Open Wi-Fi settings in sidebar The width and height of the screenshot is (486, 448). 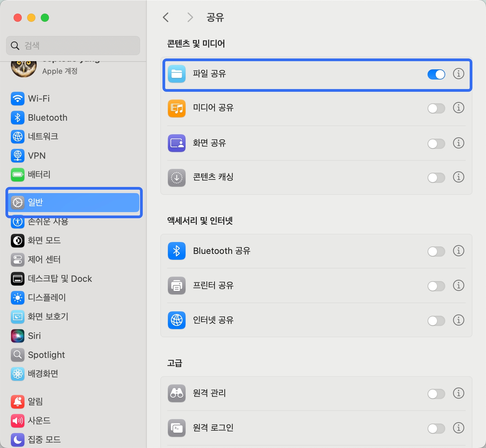click(74, 99)
